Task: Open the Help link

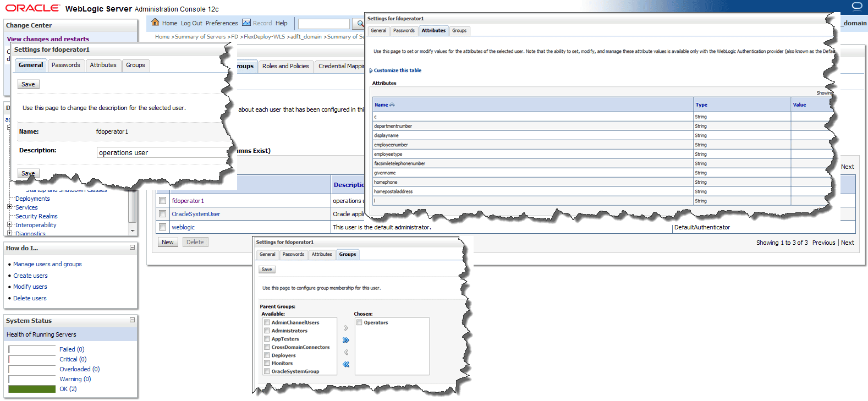Action: coord(282,23)
